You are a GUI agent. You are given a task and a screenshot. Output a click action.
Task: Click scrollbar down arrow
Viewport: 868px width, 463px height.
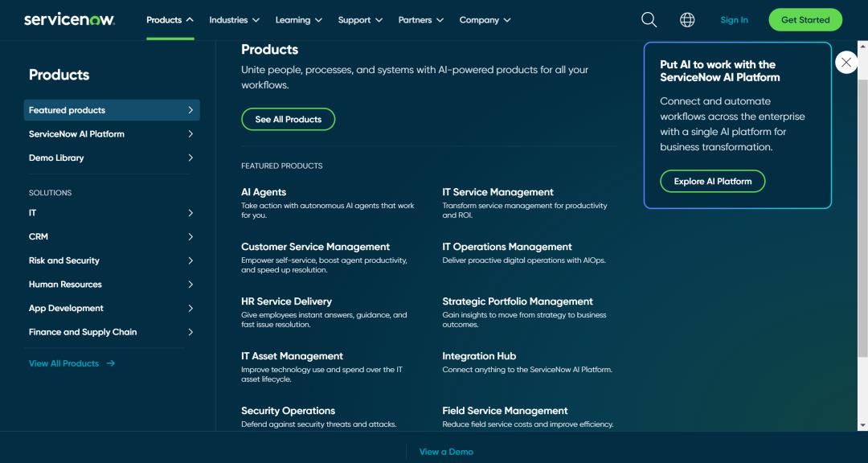(862, 425)
